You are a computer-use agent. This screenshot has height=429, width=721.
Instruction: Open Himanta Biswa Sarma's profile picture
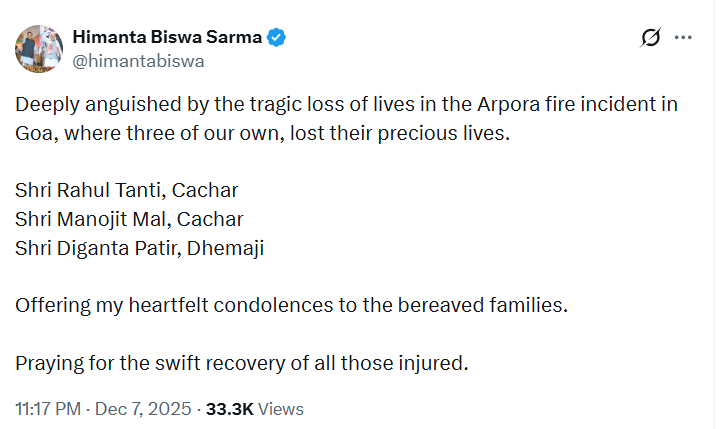[x=37, y=49]
